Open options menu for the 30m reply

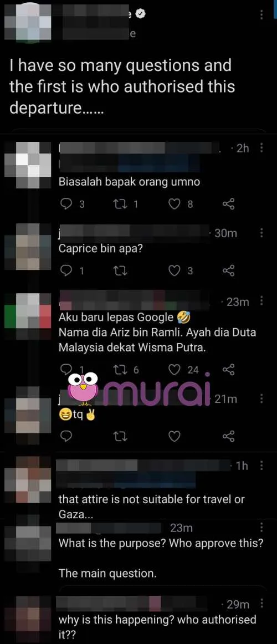click(x=262, y=233)
